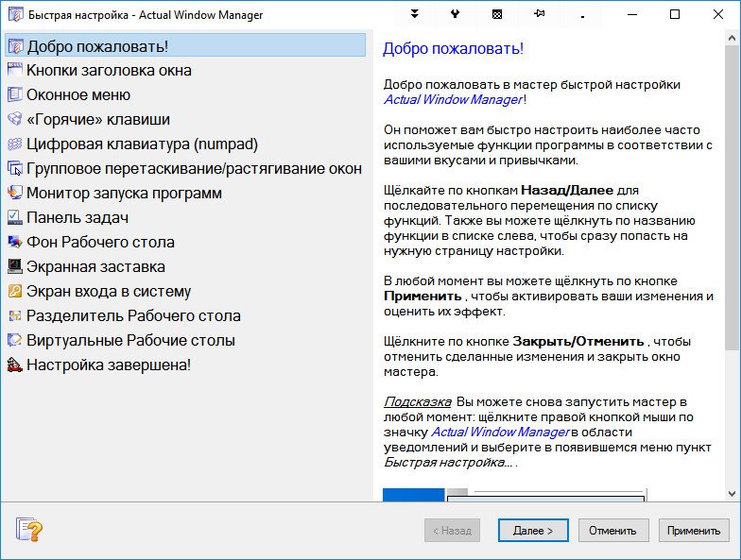Click the < Назад button

tap(452, 531)
